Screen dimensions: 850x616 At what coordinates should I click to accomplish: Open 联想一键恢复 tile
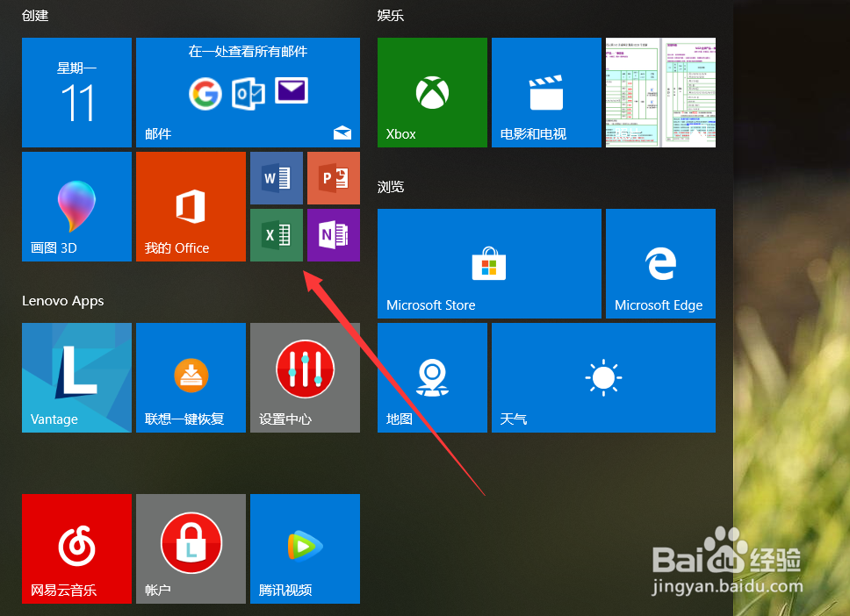click(x=191, y=377)
